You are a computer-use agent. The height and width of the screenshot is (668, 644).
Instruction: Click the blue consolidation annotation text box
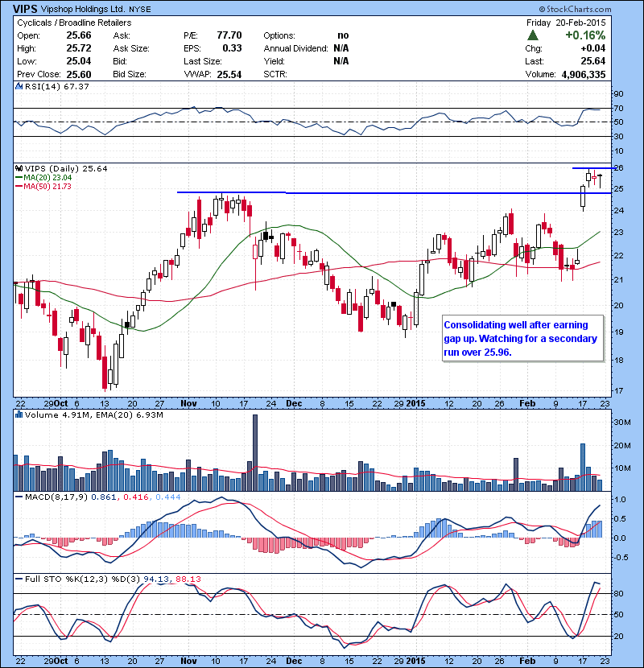click(523, 338)
